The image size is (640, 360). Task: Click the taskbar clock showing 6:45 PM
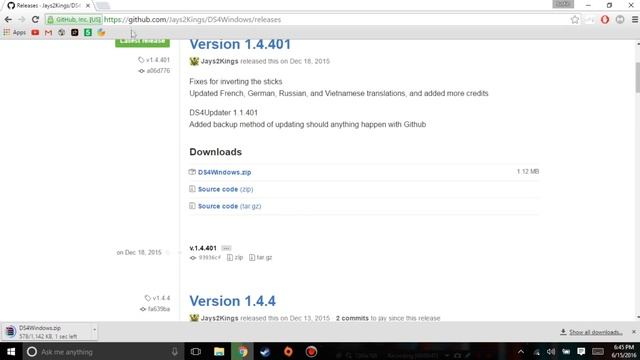624,351
